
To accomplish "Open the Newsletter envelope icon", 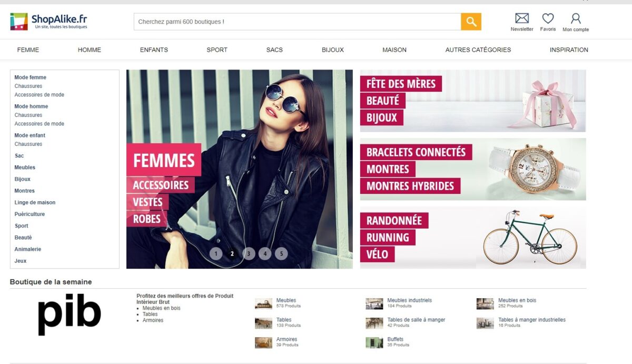I will point(521,18).
